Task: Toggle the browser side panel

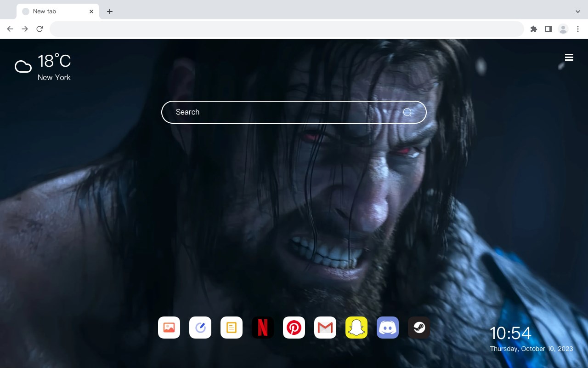Action: pos(548,29)
